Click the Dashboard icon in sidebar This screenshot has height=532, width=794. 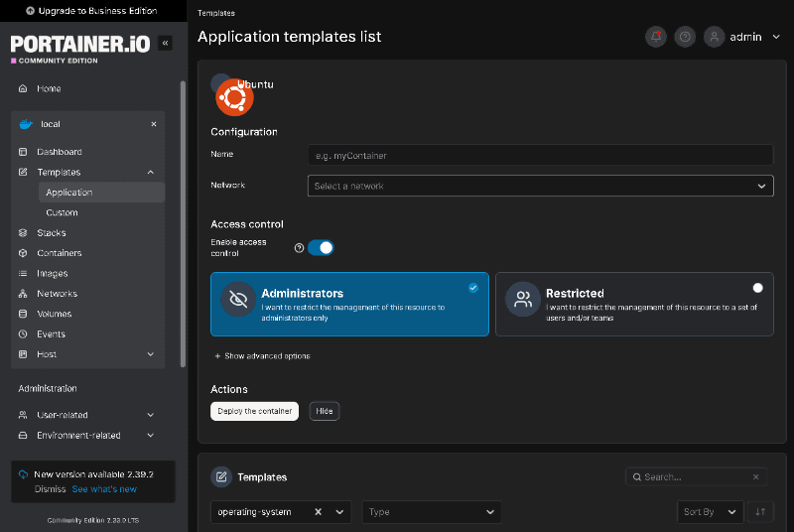point(23,152)
